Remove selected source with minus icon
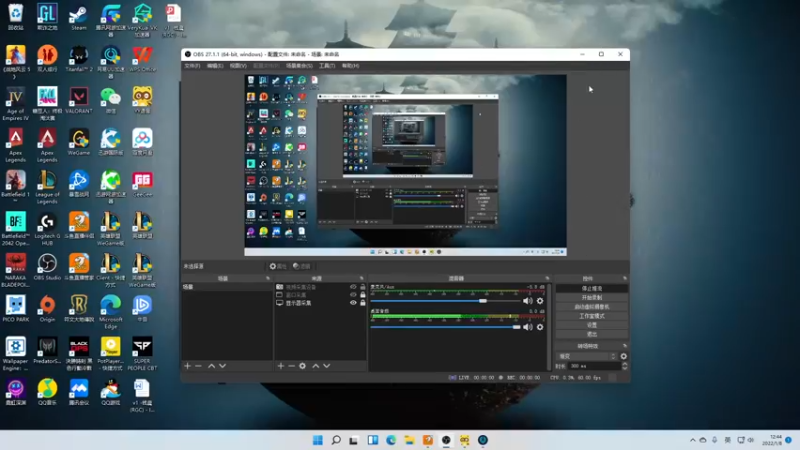Image resolution: width=800 pixels, height=450 pixels. (x=291, y=366)
